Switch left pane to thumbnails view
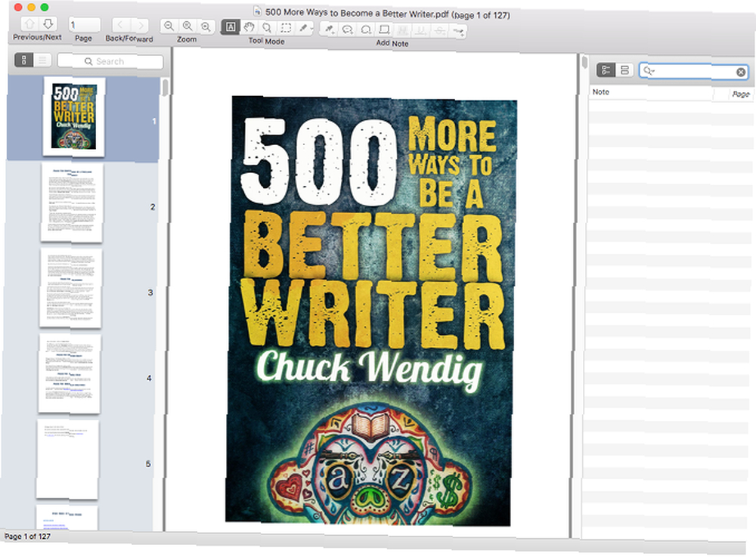756x557 pixels. [x=23, y=60]
